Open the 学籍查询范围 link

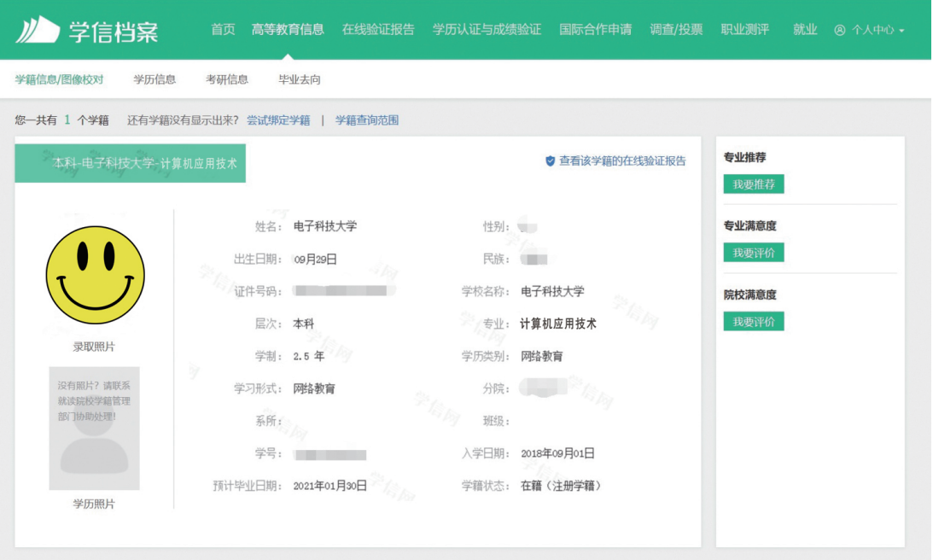tap(367, 120)
